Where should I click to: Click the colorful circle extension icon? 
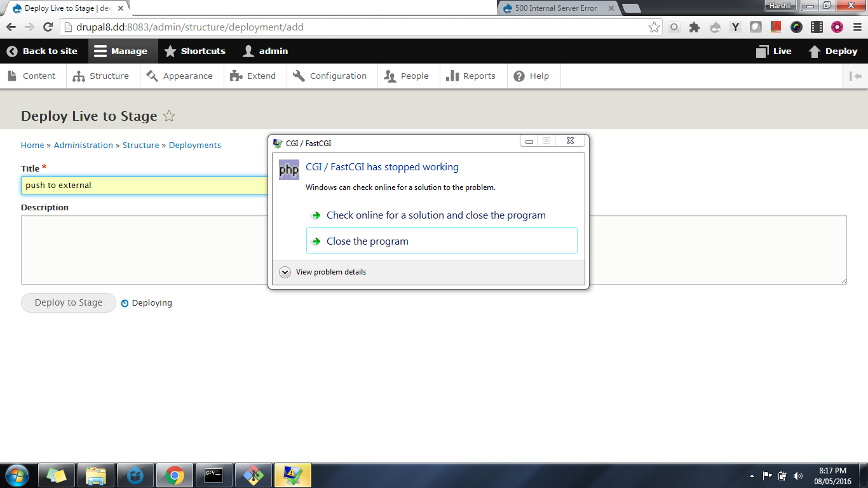pos(797,27)
